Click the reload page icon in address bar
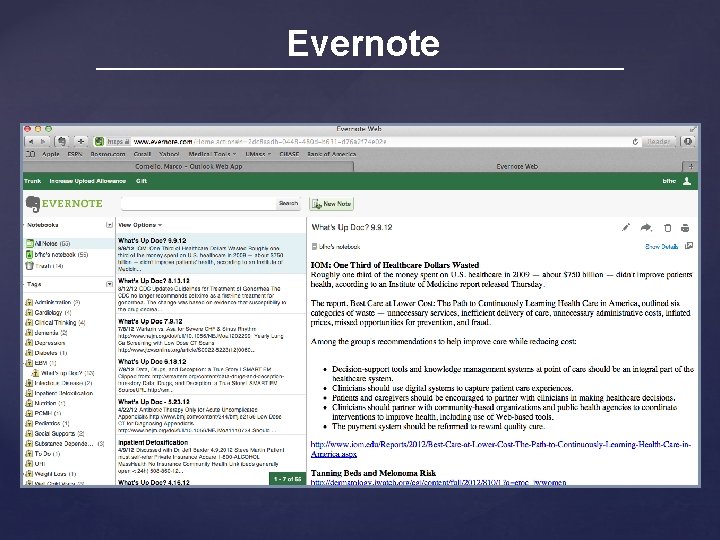This screenshot has width=720, height=540. click(x=635, y=141)
